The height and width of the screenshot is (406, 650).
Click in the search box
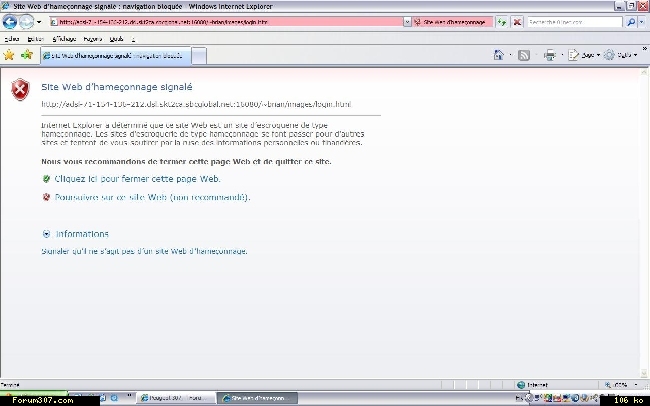point(575,22)
